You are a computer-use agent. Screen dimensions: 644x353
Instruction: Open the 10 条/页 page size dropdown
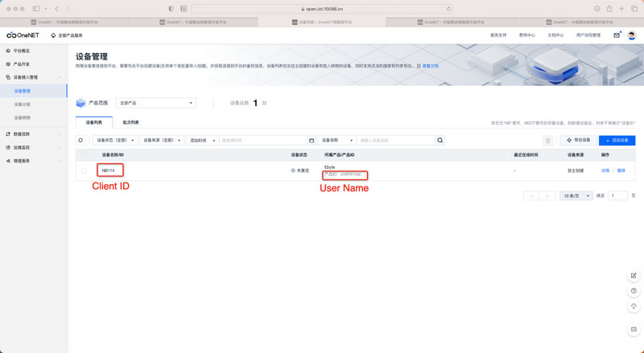(x=576, y=195)
